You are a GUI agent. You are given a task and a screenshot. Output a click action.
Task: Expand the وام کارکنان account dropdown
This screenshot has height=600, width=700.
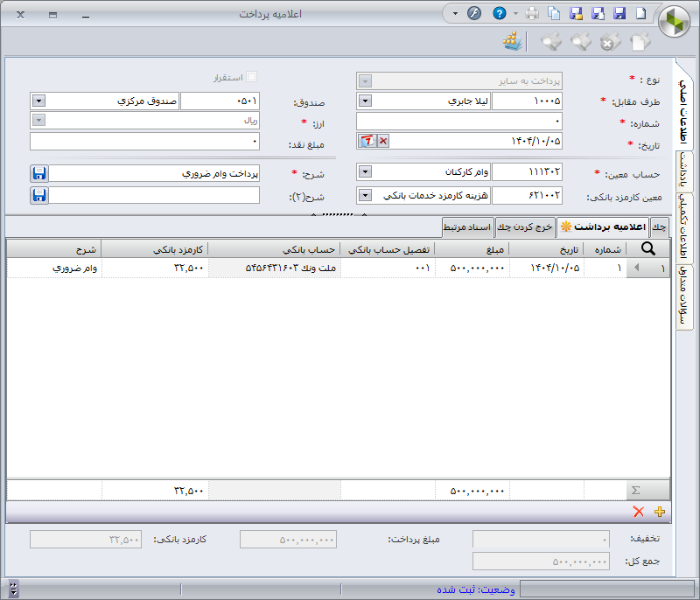(x=366, y=173)
